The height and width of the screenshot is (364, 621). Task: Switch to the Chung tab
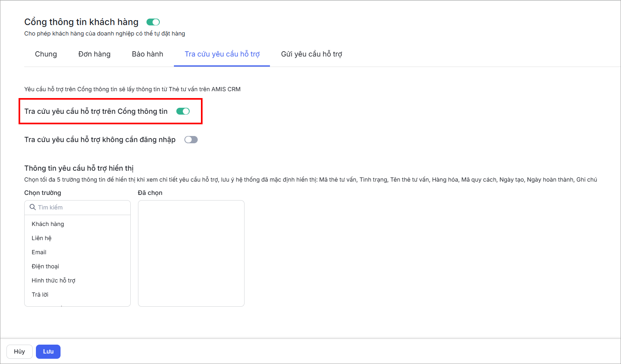point(46,54)
